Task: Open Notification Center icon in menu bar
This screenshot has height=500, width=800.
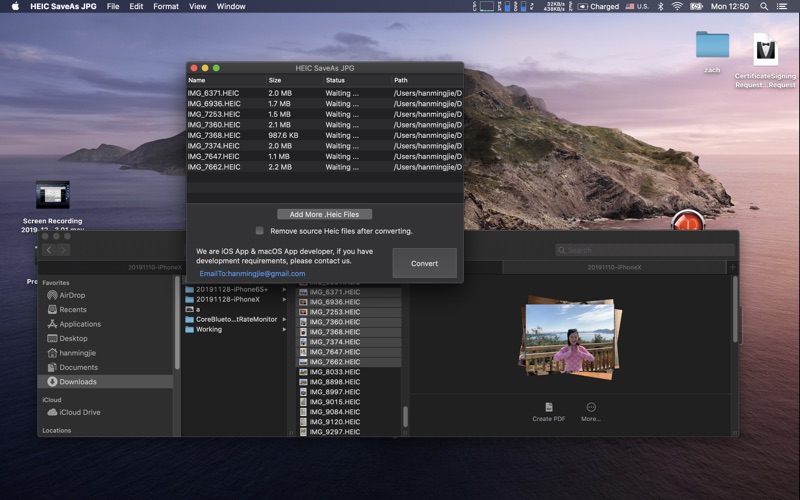Action: pos(782,6)
